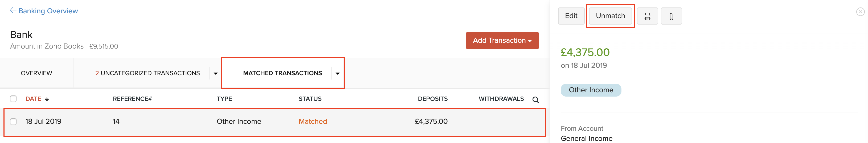Tick the select-all checkbox in header
Image resolution: width=868 pixels, height=143 pixels.
[14, 99]
